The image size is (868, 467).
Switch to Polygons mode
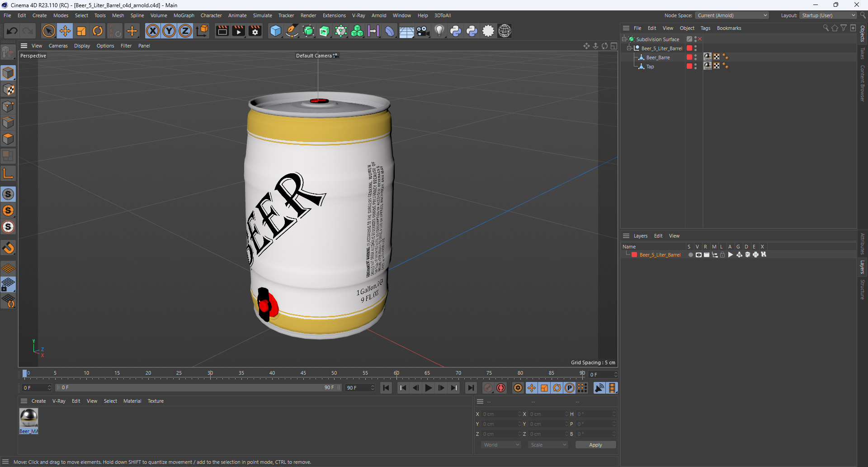[x=8, y=139]
